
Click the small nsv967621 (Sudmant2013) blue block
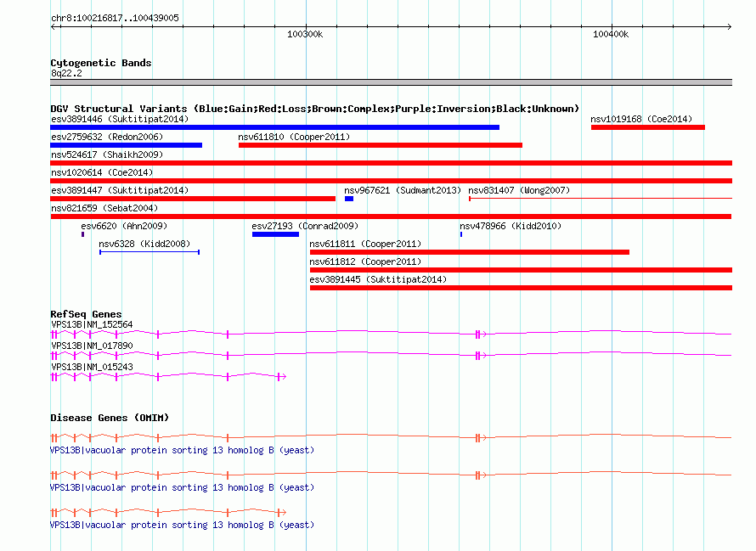pyautogui.click(x=349, y=199)
